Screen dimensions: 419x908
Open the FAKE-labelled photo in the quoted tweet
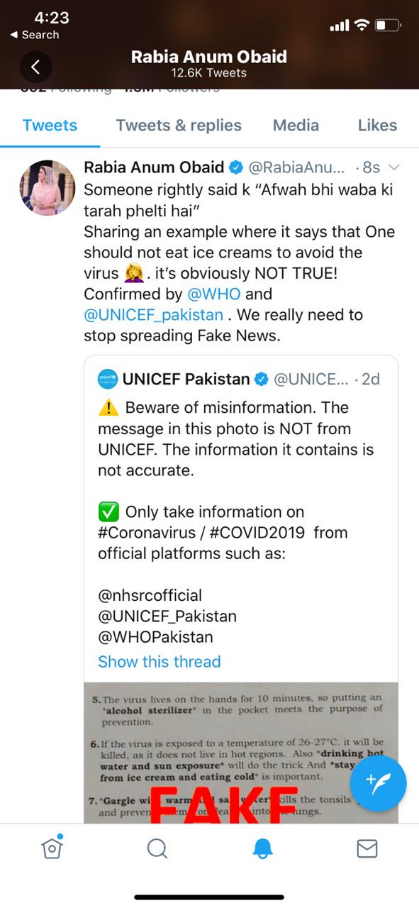241,752
